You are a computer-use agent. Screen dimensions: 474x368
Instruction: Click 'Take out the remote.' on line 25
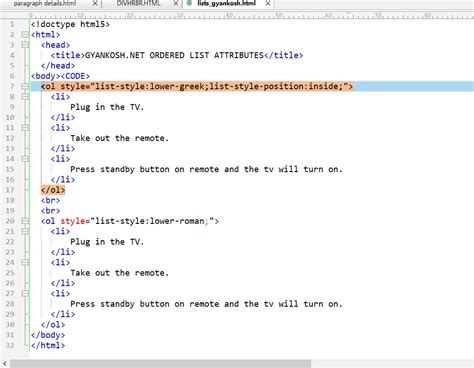[119, 273]
